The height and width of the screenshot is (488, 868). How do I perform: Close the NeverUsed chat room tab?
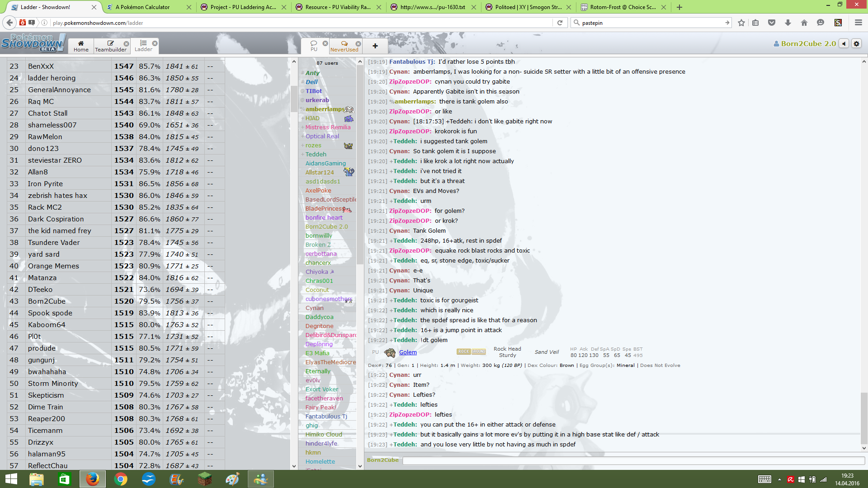pyautogui.click(x=358, y=44)
